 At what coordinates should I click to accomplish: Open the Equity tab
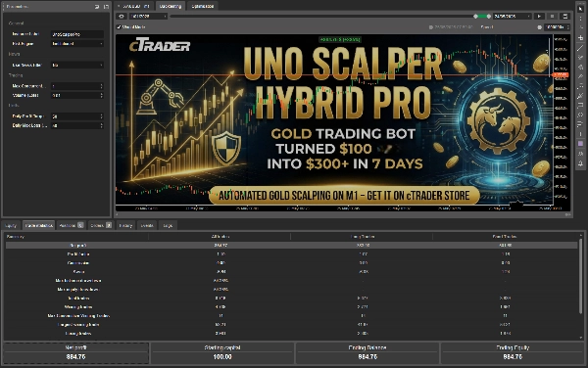click(11, 225)
